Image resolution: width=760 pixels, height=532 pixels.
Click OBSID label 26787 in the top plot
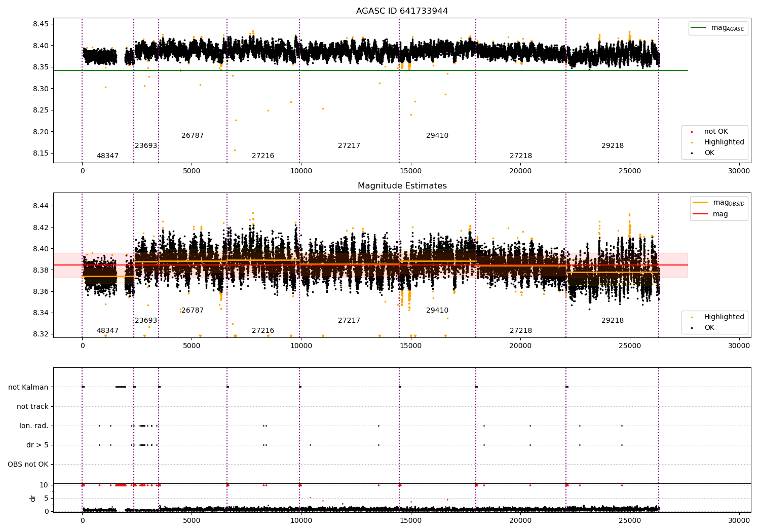coord(193,136)
